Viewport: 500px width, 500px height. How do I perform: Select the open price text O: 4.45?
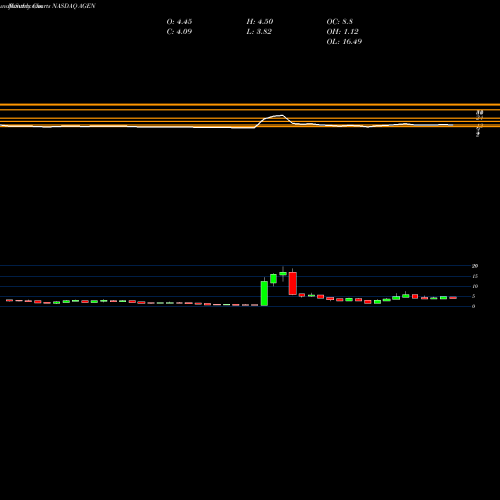tap(179, 22)
